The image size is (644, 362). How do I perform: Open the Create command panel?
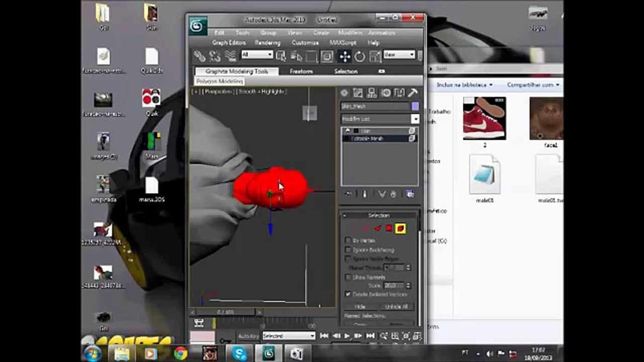click(344, 93)
